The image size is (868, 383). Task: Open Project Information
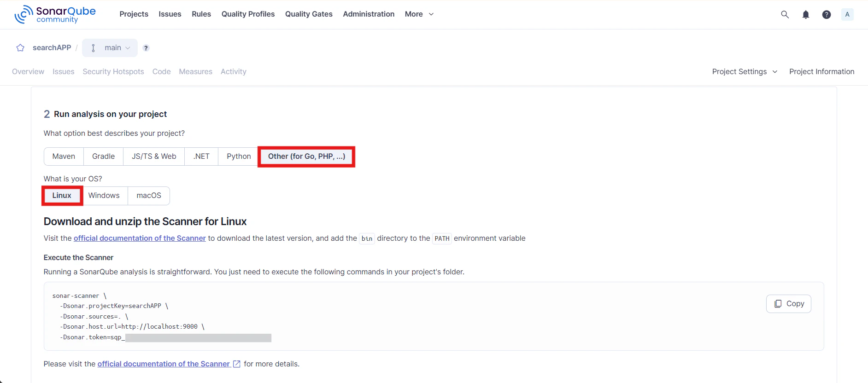pyautogui.click(x=822, y=72)
